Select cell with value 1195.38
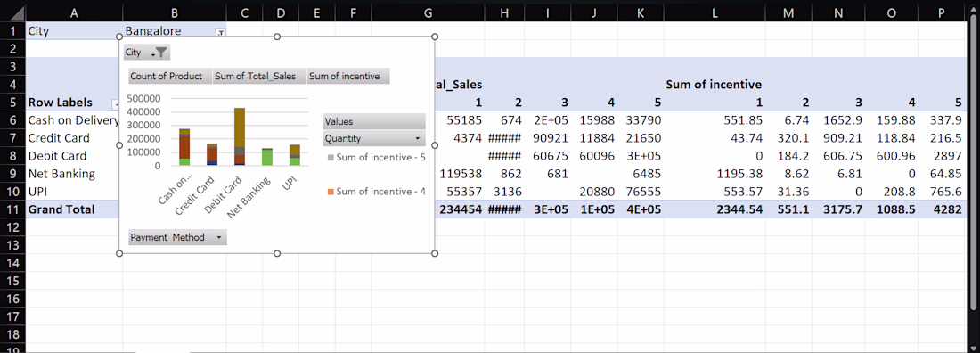The height and width of the screenshot is (353, 980). point(715,174)
